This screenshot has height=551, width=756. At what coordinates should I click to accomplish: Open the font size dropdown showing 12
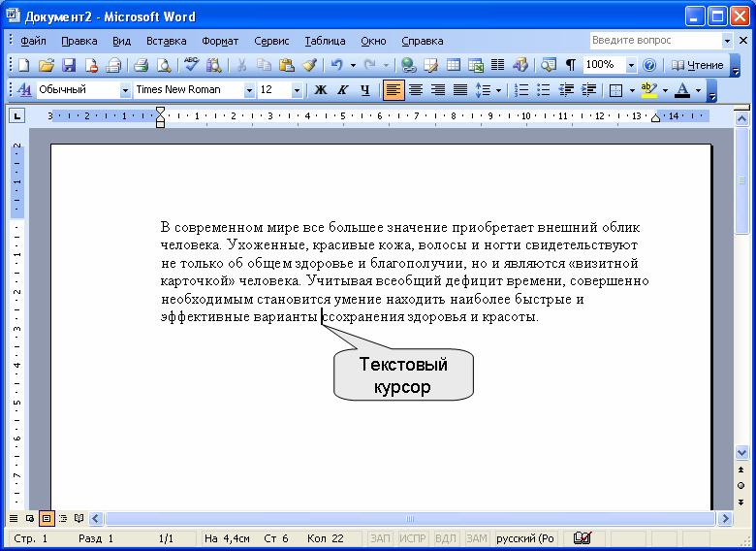click(296, 90)
